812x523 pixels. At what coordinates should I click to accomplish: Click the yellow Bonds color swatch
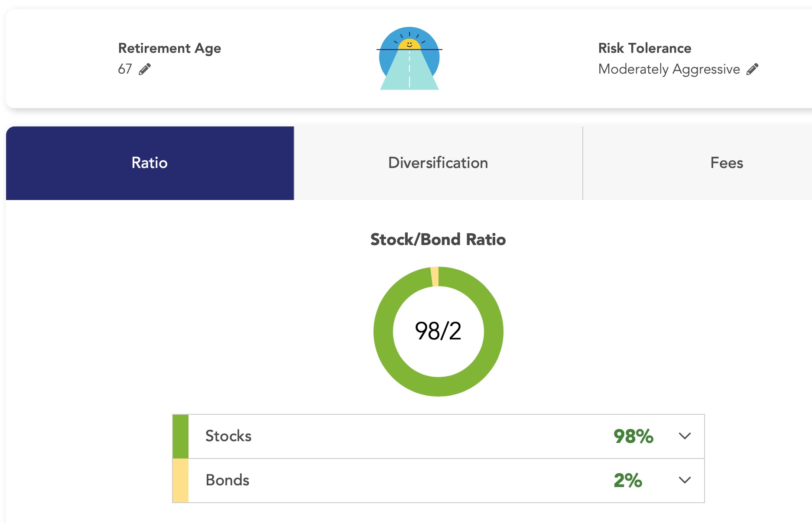tap(181, 481)
